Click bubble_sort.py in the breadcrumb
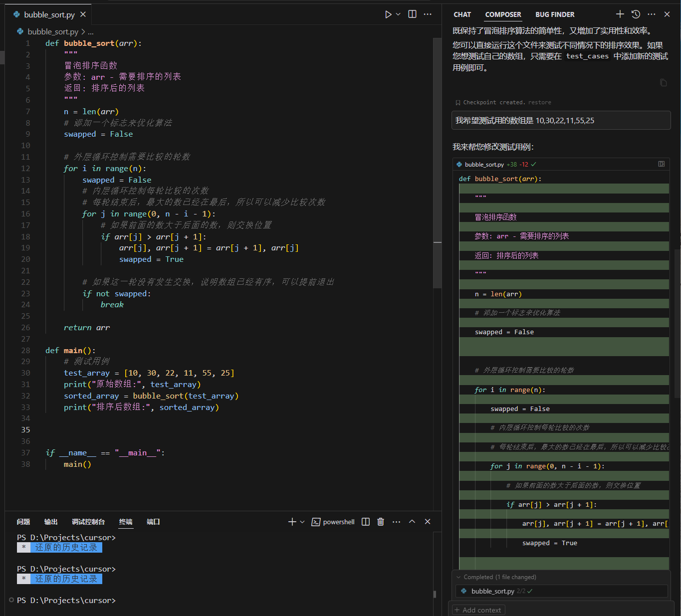 [x=53, y=31]
